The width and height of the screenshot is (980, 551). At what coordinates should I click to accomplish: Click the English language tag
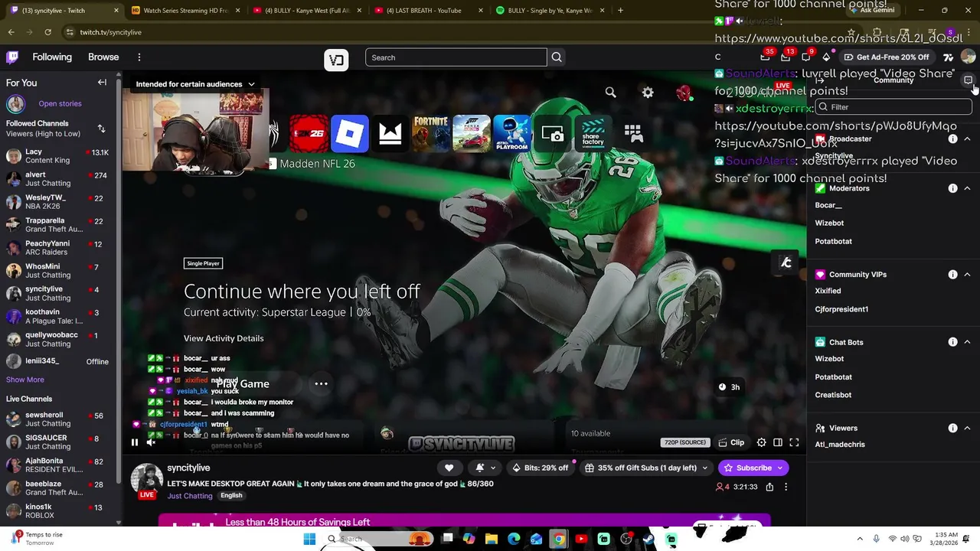click(231, 496)
